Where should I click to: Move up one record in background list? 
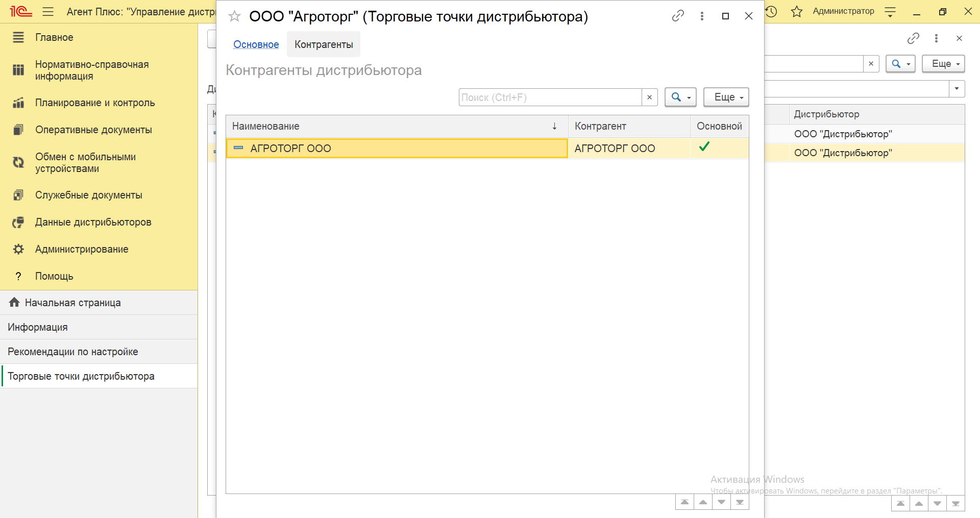919,503
